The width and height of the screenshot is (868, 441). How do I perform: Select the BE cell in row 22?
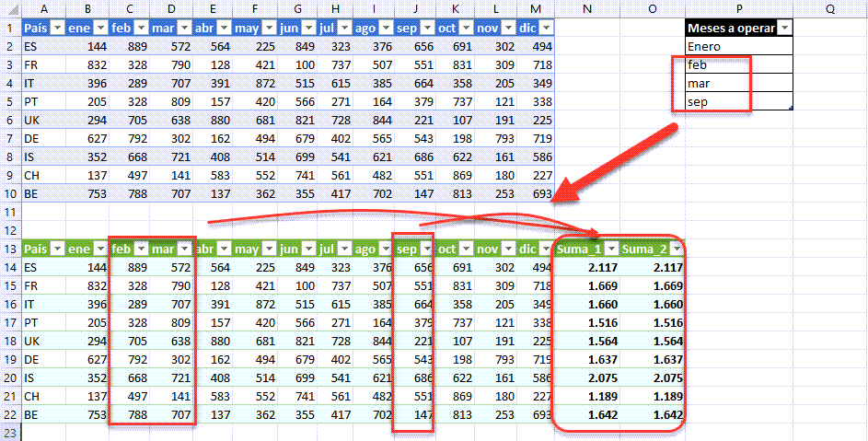(44, 414)
